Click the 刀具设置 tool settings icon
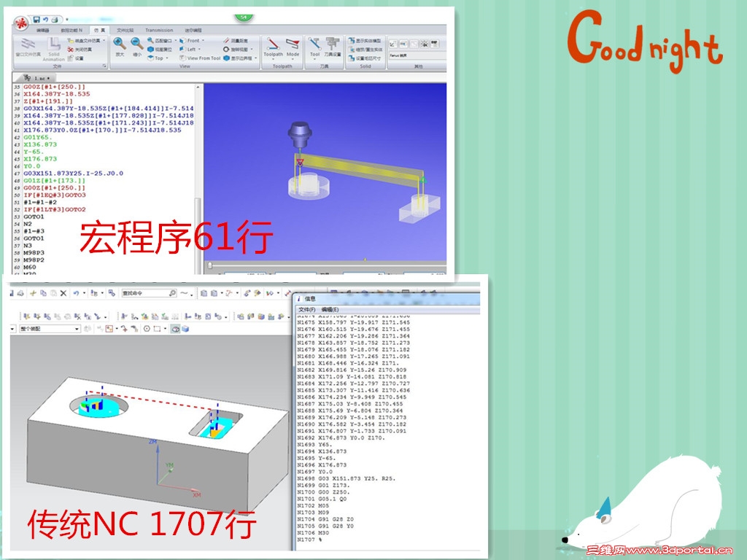 (333, 47)
